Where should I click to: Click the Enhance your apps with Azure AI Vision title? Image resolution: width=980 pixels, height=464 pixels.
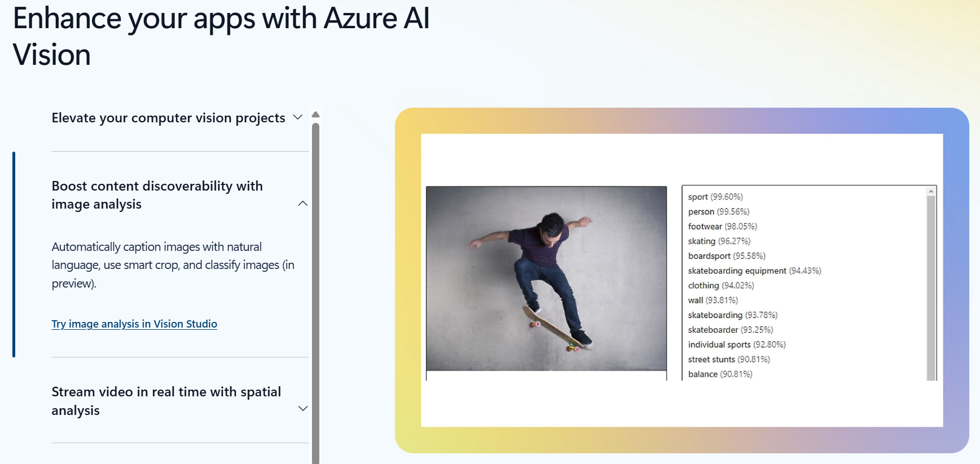coord(221,36)
